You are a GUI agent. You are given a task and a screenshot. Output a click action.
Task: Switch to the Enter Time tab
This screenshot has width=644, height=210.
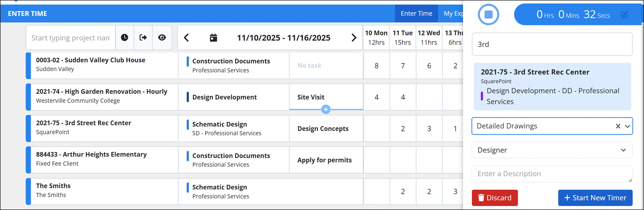click(416, 13)
